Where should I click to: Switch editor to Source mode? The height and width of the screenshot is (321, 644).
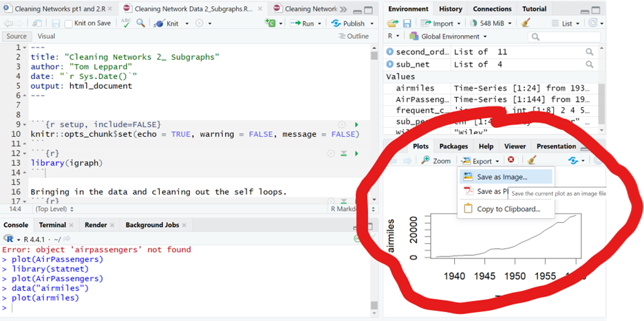pyautogui.click(x=17, y=36)
